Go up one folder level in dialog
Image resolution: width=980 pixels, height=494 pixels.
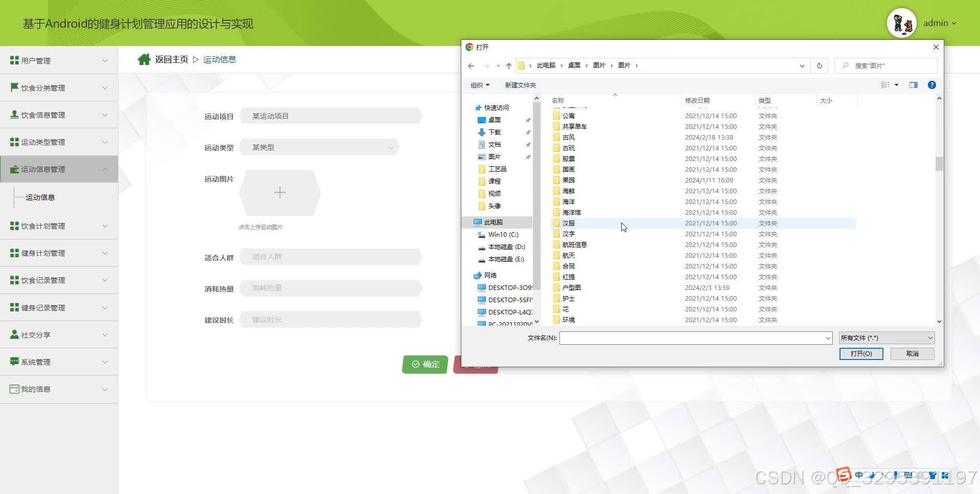pyautogui.click(x=509, y=65)
